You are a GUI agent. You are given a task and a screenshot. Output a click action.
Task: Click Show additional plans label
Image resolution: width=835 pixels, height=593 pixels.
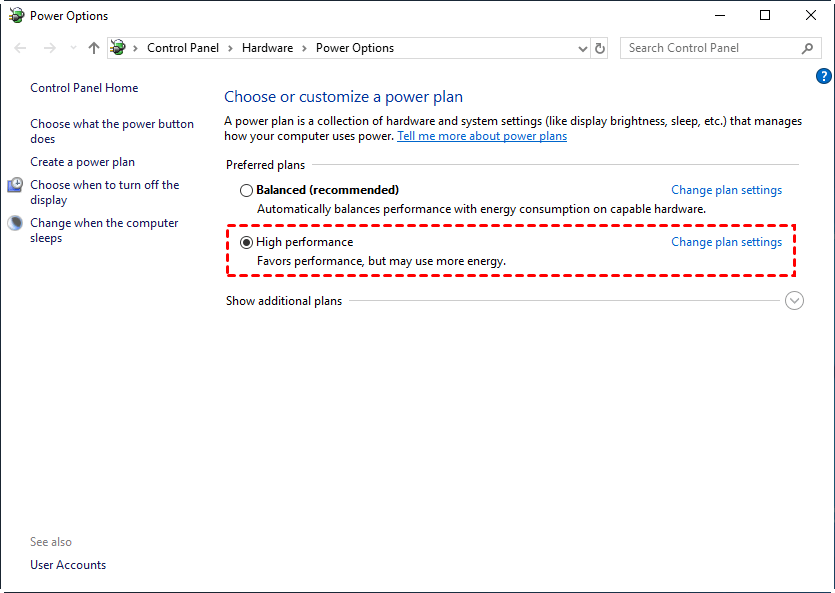click(x=284, y=301)
